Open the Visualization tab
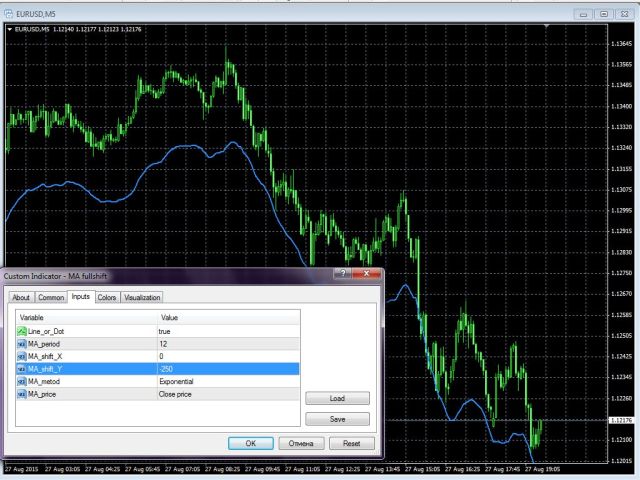 coord(142,297)
